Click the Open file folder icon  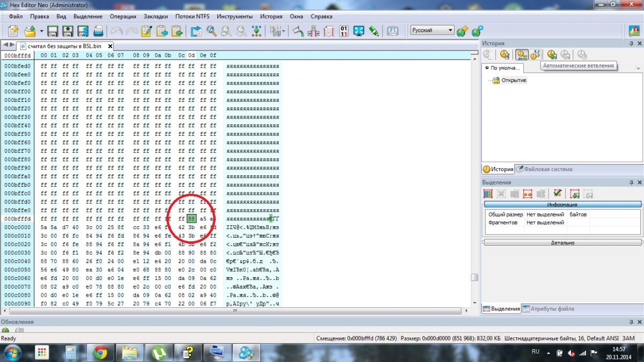(30, 31)
